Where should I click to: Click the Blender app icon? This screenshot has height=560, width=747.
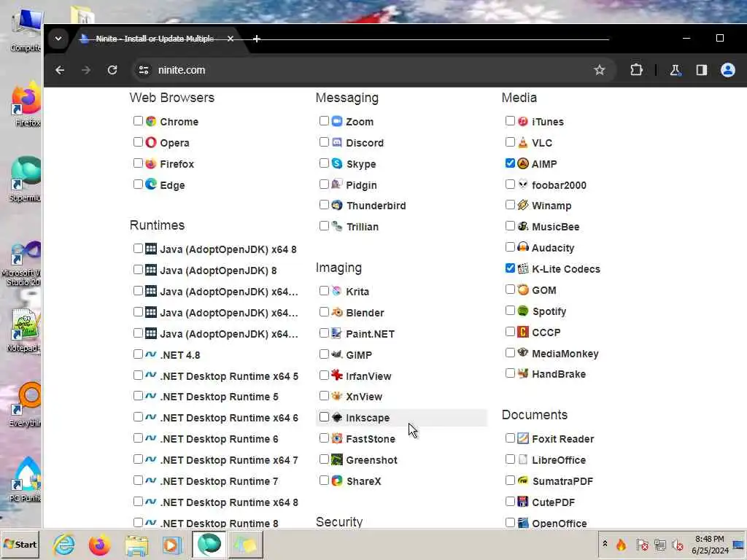tap(337, 312)
